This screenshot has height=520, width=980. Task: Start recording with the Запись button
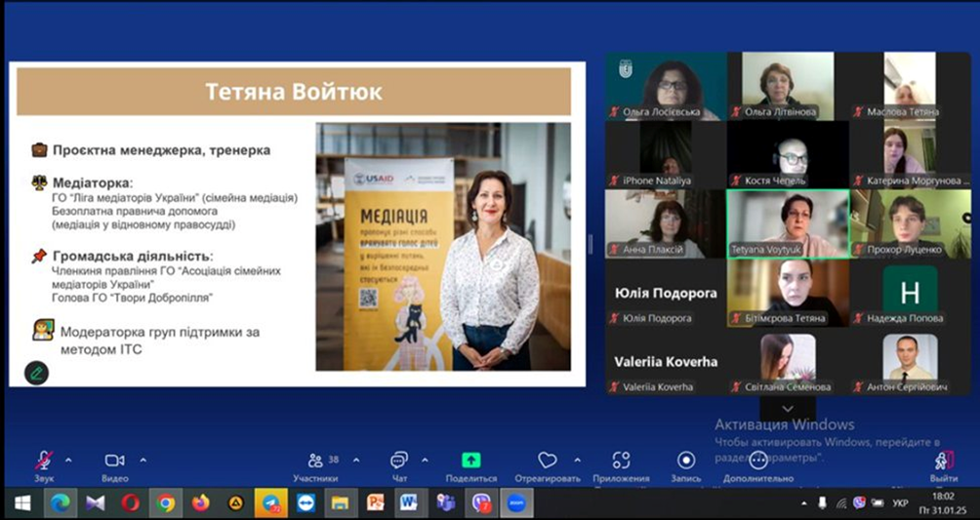pos(686,460)
